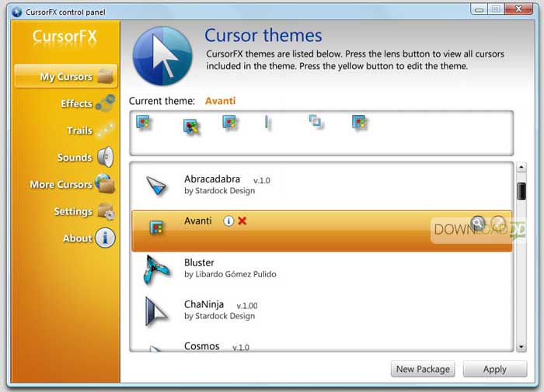This screenshot has width=544, height=392.
Task: Click the Bluster cursor icon
Action: click(156, 270)
